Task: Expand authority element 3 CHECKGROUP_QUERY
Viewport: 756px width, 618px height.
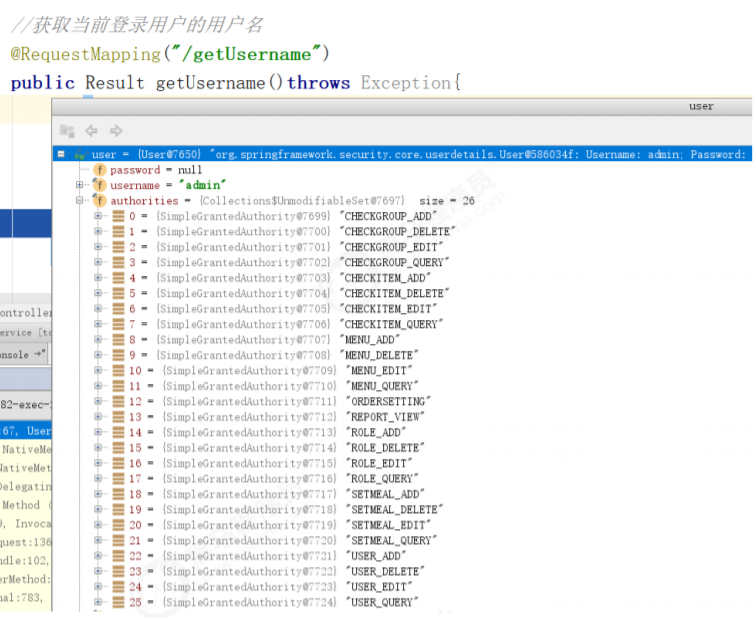Action: pyautogui.click(x=98, y=262)
